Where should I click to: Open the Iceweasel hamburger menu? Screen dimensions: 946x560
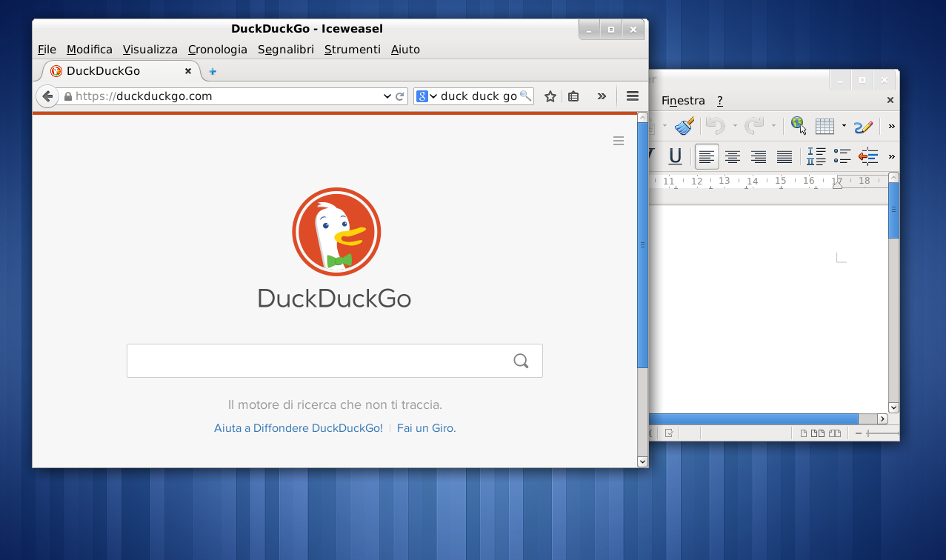coord(633,96)
